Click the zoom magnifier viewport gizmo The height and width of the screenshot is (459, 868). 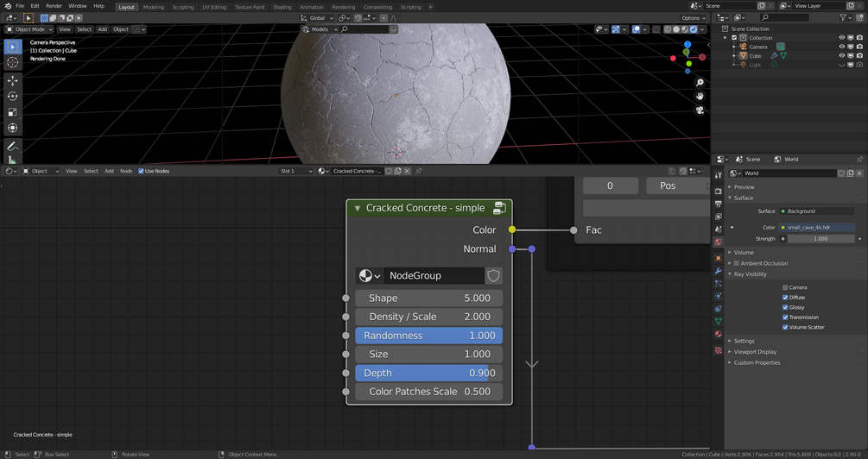point(700,83)
